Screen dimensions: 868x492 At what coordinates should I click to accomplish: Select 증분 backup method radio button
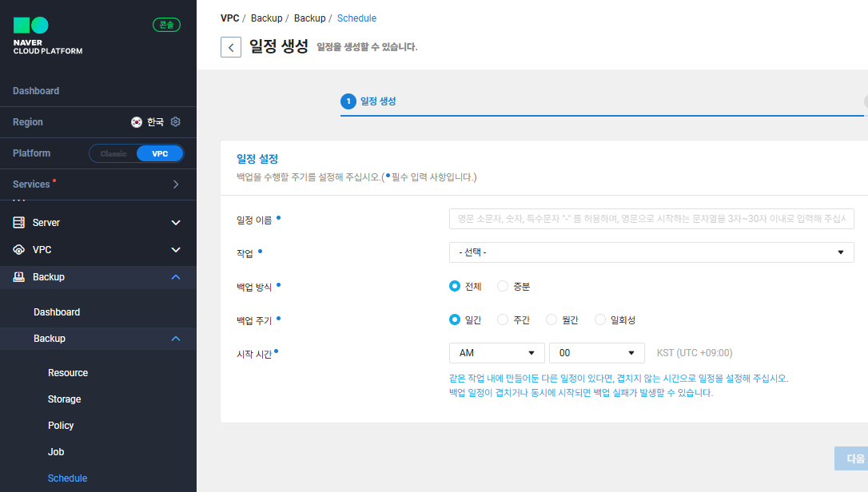coord(503,286)
